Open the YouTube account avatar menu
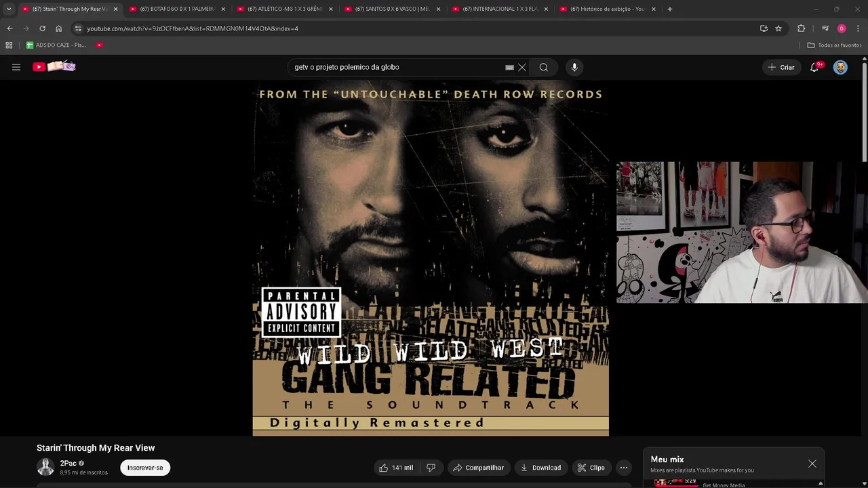 [x=840, y=67]
